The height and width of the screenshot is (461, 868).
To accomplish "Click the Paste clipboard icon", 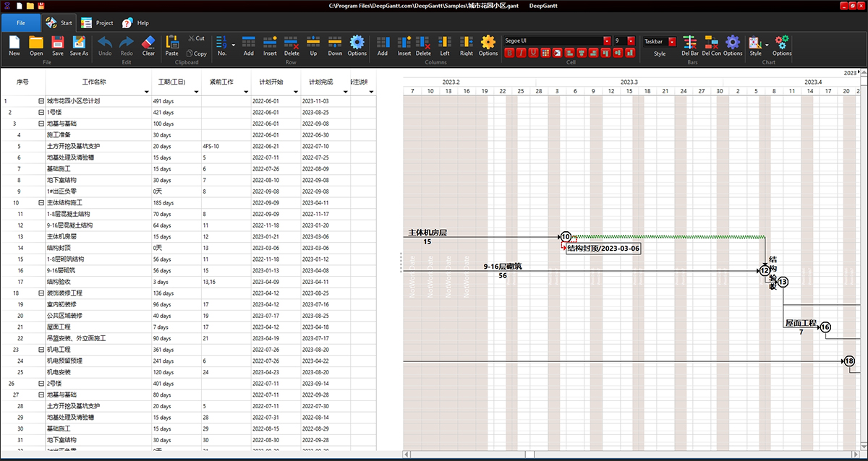I will tap(172, 43).
